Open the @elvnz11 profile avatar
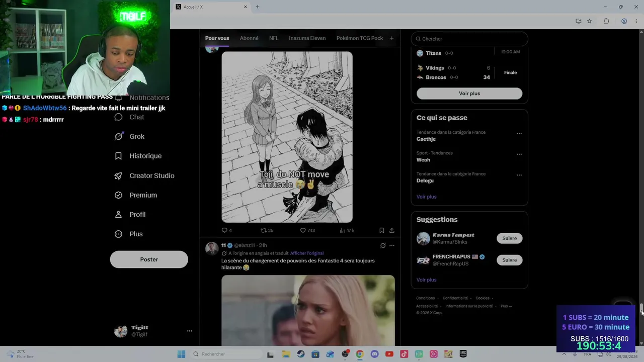 [212, 248]
